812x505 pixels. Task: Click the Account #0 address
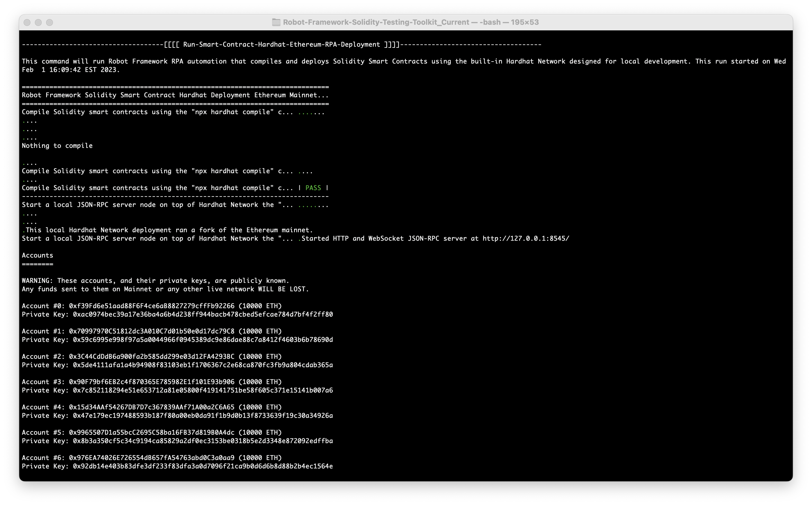(151, 306)
